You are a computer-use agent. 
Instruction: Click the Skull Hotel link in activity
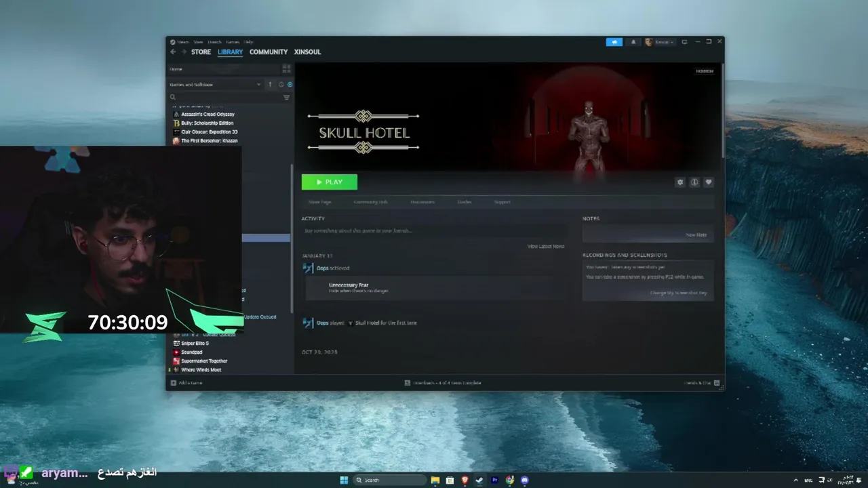(367, 323)
